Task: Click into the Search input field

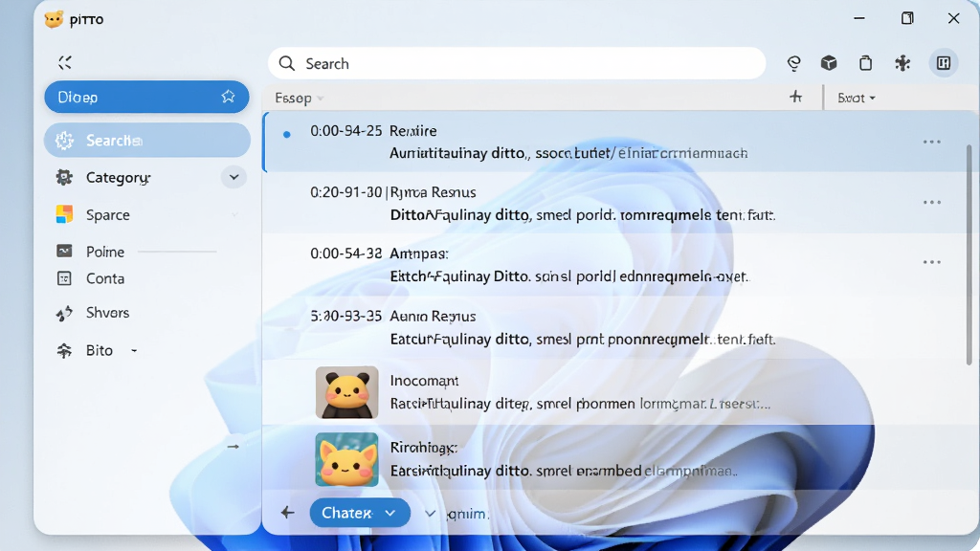Action: pyautogui.click(x=517, y=63)
